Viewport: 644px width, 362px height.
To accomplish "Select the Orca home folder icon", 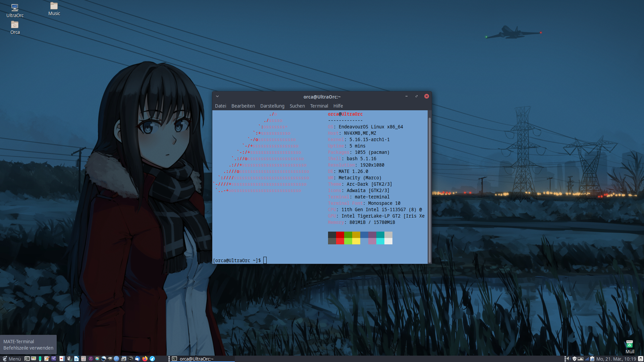I will [15, 28].
